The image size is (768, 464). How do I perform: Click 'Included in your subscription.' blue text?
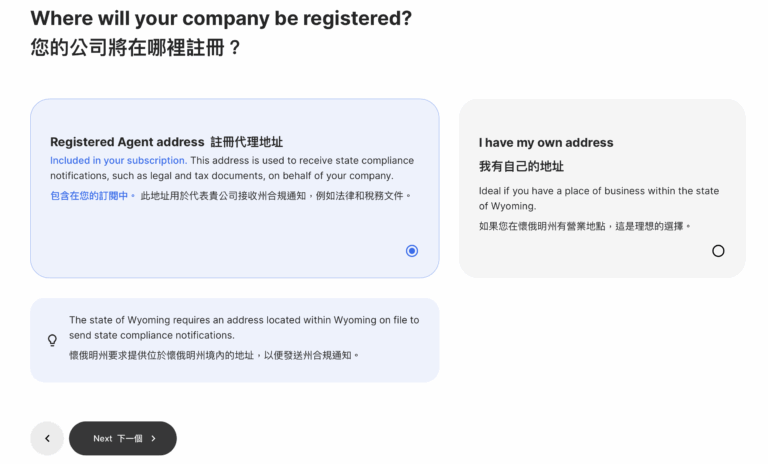[118, 160]
